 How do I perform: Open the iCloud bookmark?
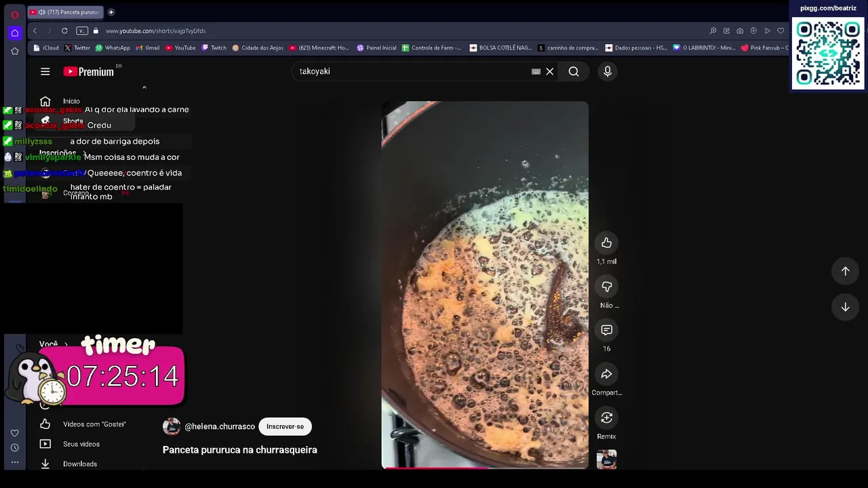coord(46,48)
